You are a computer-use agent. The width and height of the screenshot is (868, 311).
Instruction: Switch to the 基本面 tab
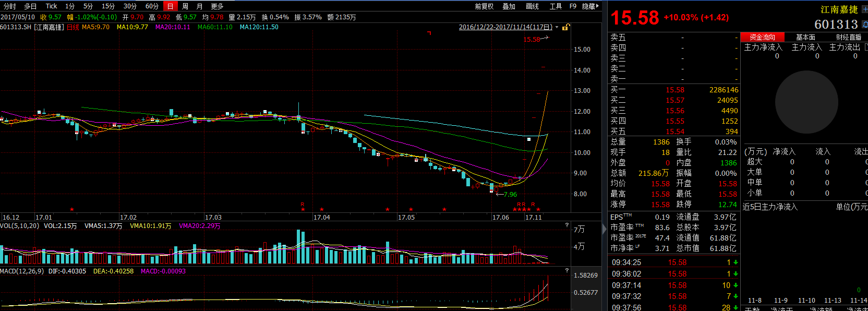805,37
